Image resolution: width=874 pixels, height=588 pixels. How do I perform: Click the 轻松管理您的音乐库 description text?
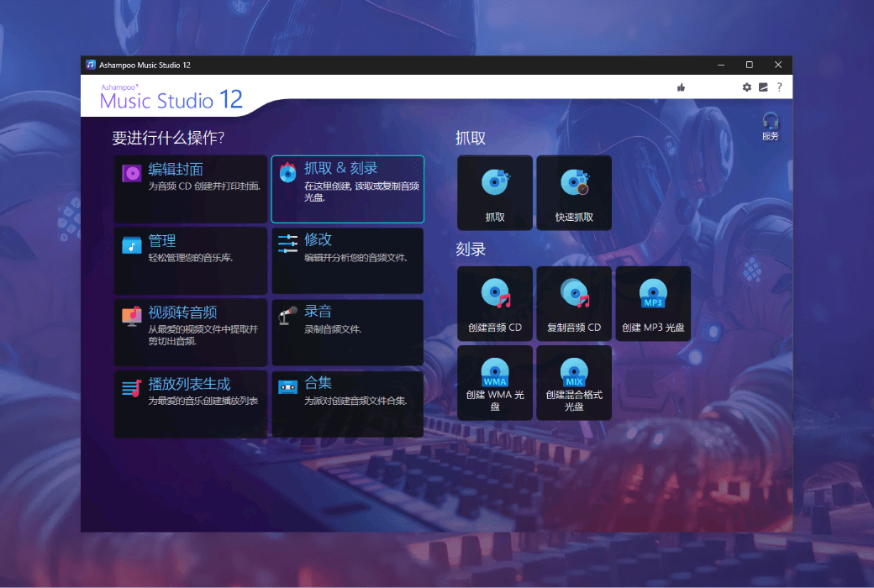click(191, 258)
